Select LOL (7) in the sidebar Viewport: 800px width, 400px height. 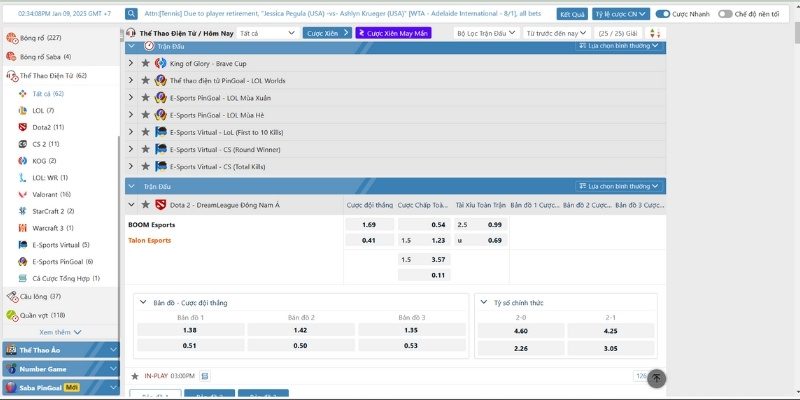43,110
